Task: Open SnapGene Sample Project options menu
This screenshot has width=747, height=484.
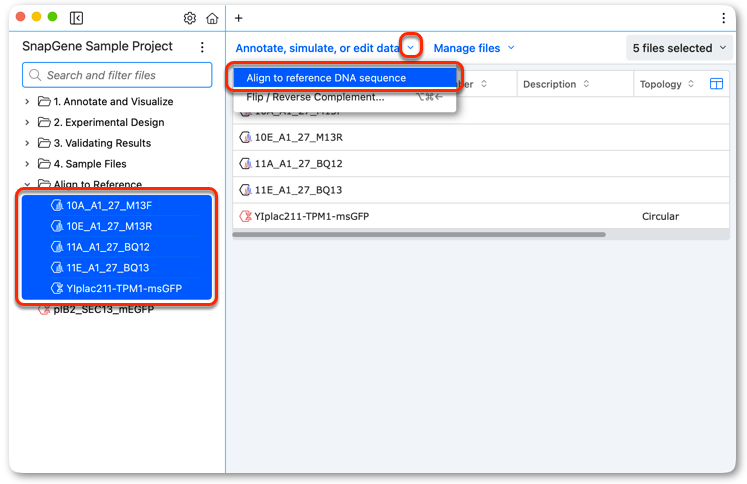Action: (x=202, y=47)
